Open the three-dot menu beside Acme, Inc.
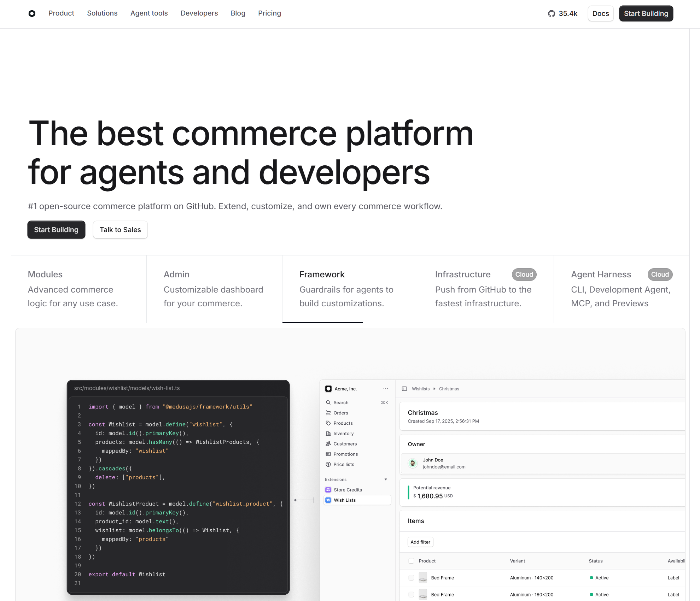 click(x=385, y=389)
